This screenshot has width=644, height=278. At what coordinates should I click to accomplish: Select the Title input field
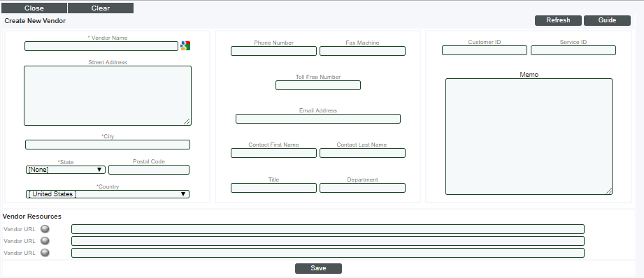tap(273, 188)
